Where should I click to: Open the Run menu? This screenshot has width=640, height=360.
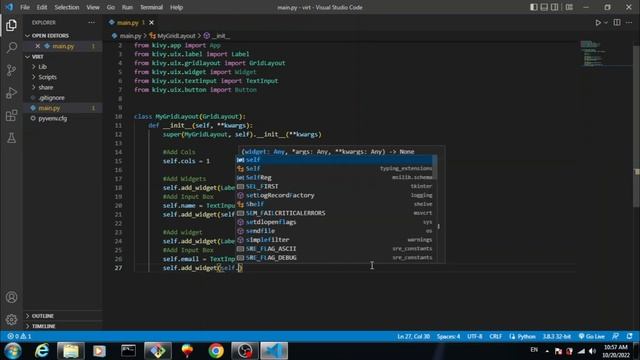127,7
